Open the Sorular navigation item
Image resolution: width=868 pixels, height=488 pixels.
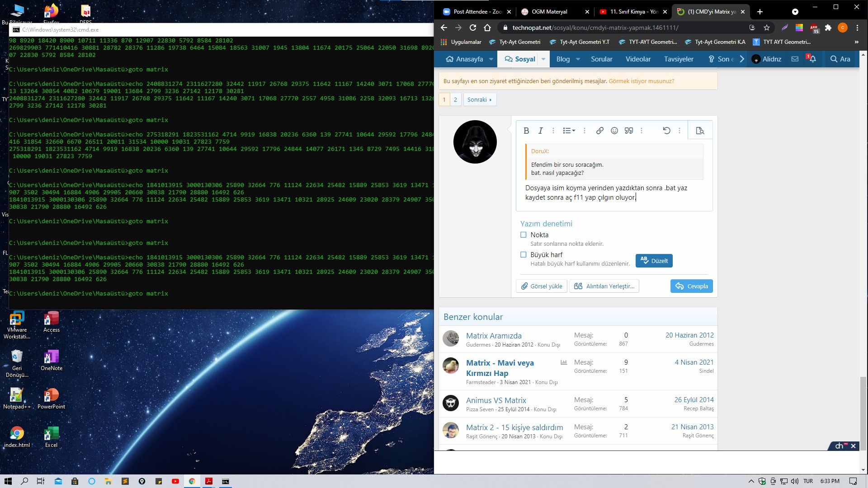tap(601, 59)
